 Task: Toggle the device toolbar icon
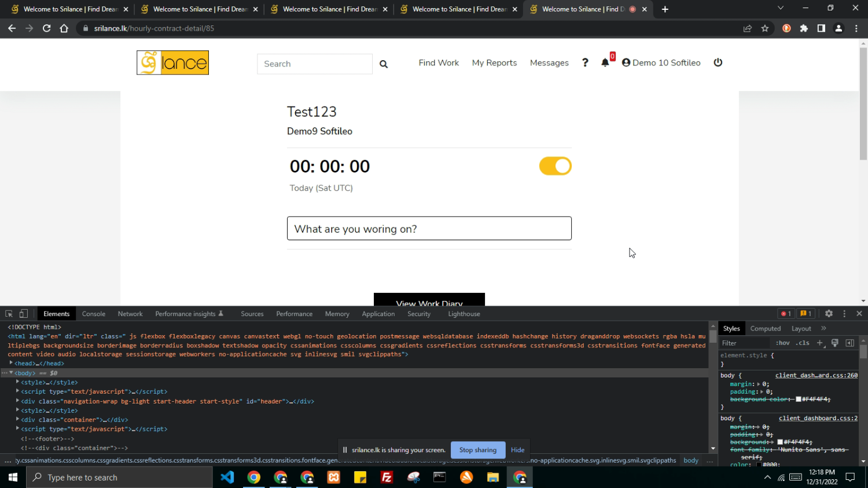tap(24, 314)
